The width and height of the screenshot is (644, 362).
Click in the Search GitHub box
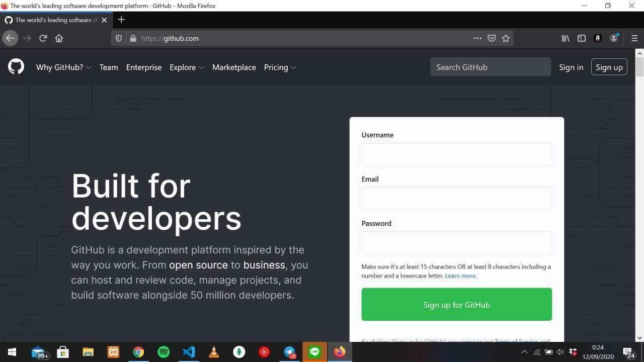point(486,67)
